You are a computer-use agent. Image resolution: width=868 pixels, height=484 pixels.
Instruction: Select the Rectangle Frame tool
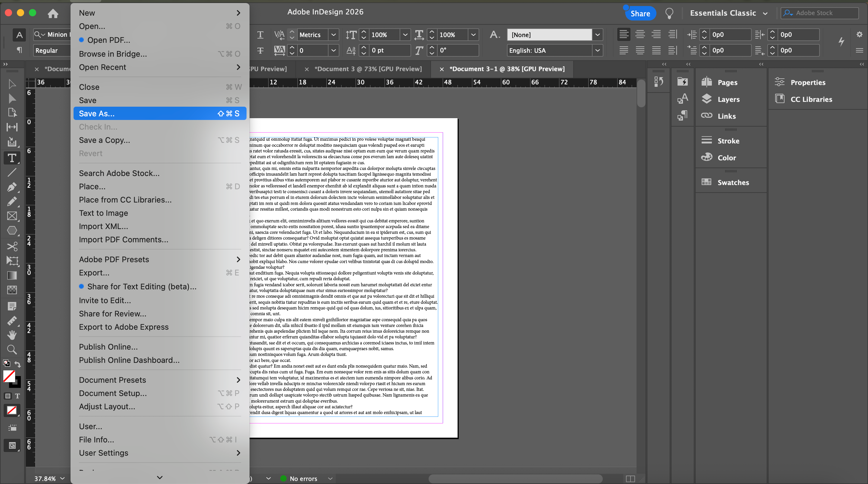[12, 216]
